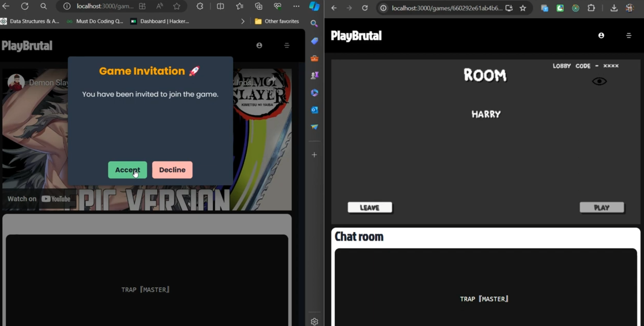Open sidebar search icon

tap(314, 23)
